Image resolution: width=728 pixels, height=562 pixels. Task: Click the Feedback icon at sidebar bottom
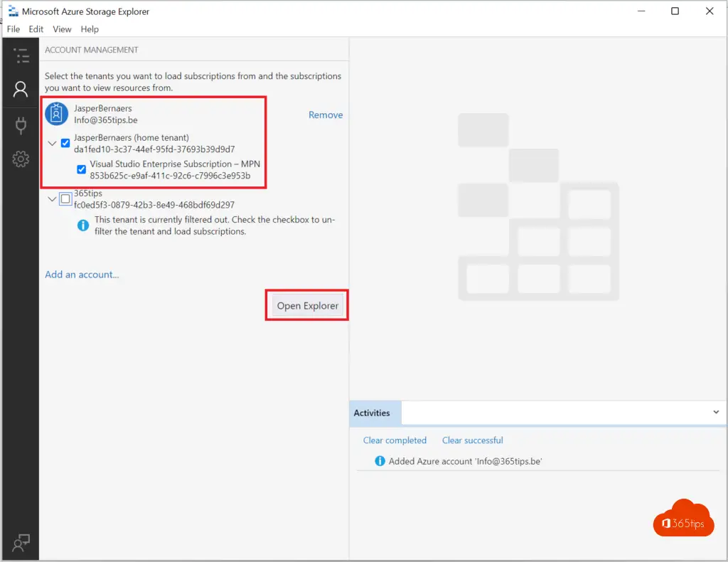tap(21, 543)
